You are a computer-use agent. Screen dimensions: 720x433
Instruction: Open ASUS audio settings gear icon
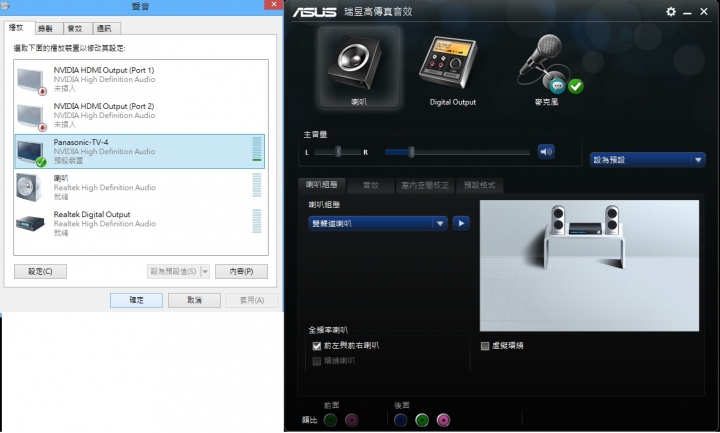point(671,11)
